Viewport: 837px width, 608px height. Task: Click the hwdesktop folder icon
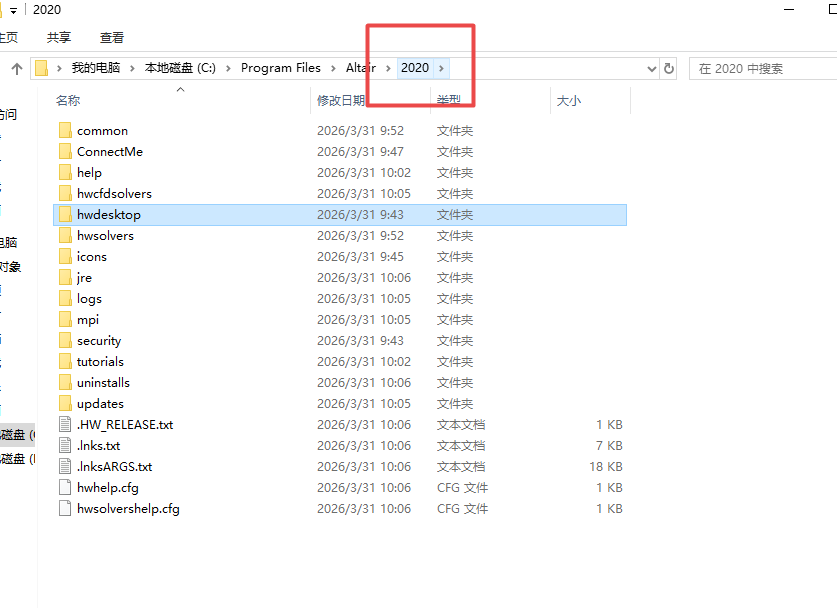tap(66, 215)
